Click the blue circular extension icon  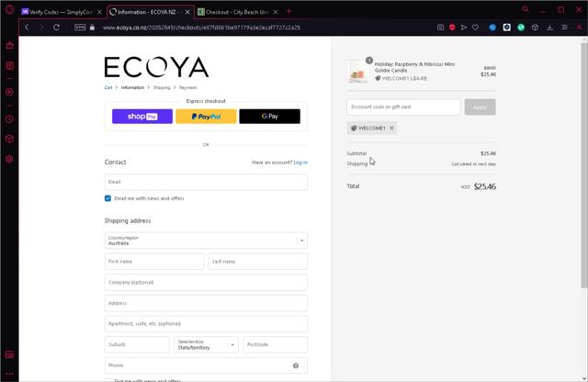(x=492, y=28)
